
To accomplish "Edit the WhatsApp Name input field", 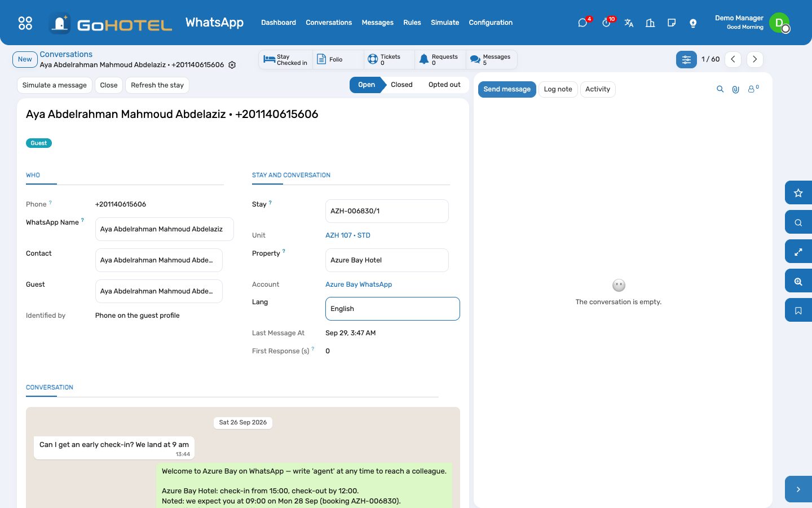I will (165, 229).
